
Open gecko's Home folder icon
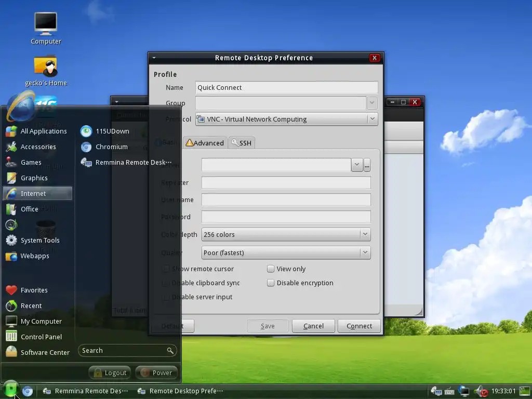click(46, 71)
